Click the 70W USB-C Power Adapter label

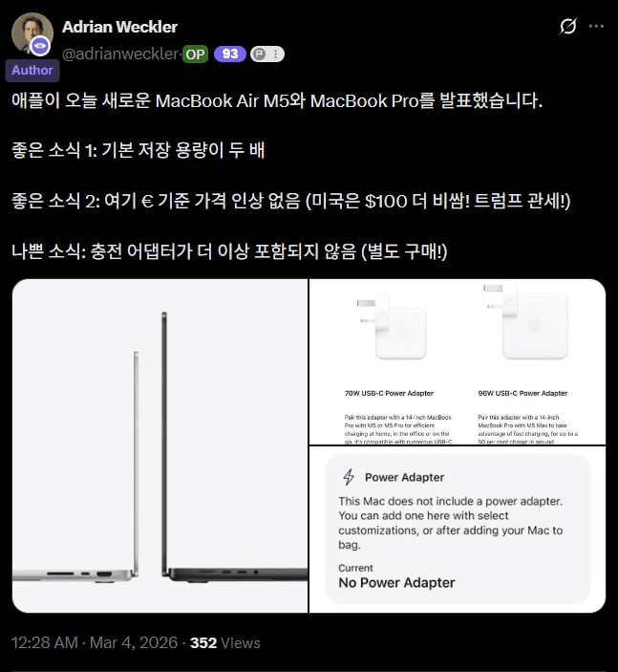pyautogui.click(x=389, y=393)
